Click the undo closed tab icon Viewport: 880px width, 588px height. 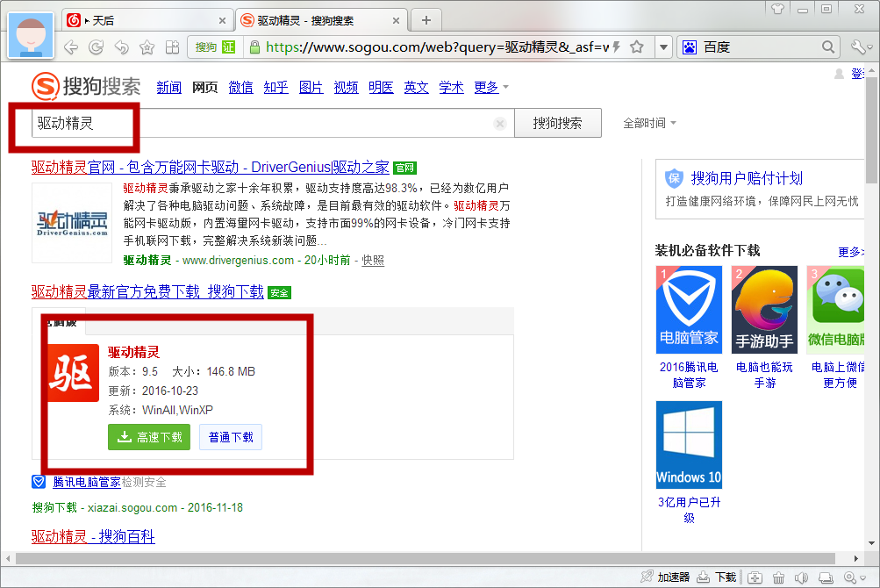pos(122,47)
